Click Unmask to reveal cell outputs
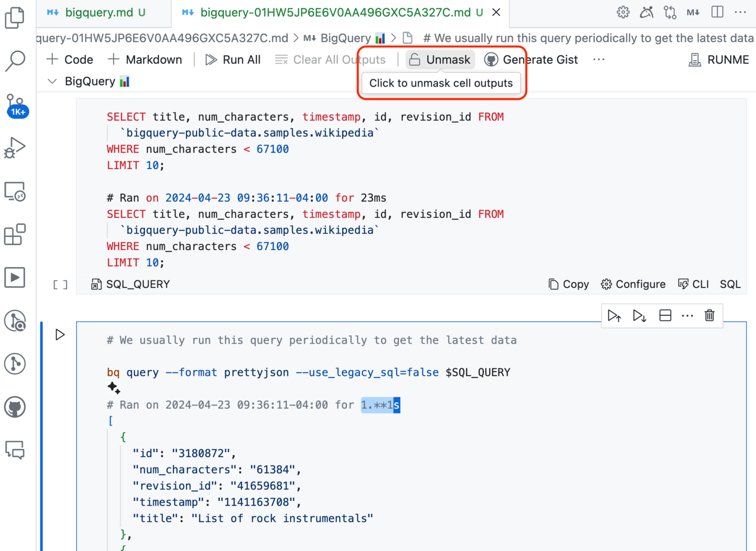Viewport: 756px width, 551px height. point(440,58)
